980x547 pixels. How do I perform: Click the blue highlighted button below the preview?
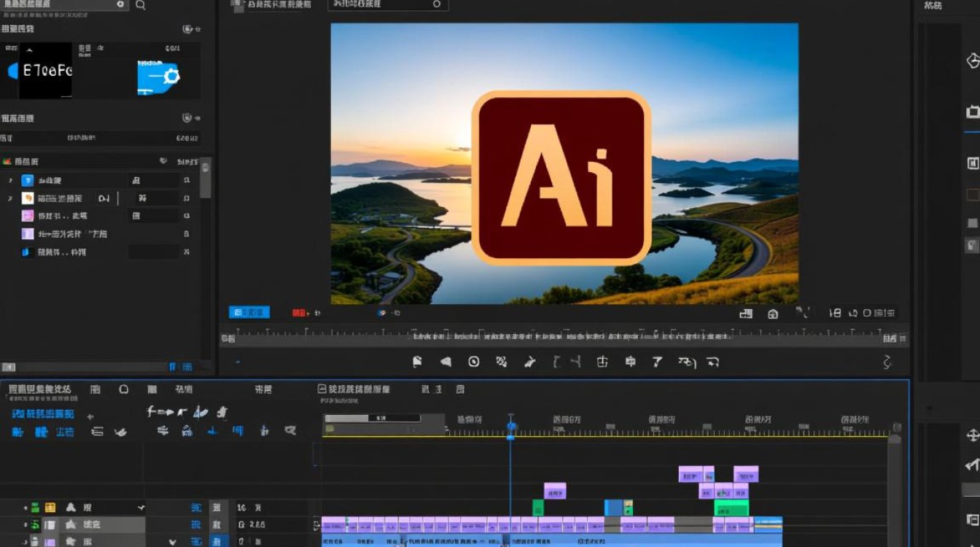pyautogui.click(x=249, y=312)
